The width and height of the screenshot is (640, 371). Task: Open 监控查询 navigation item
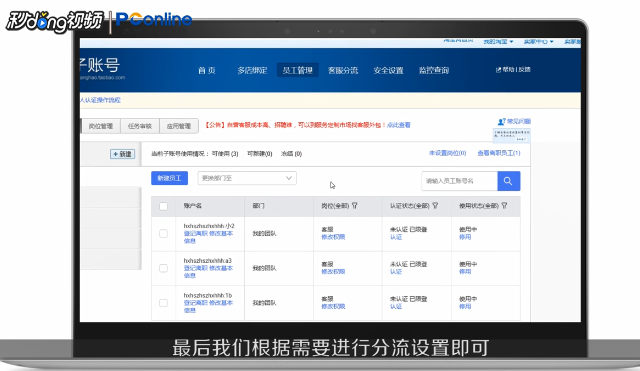[434, 70]
